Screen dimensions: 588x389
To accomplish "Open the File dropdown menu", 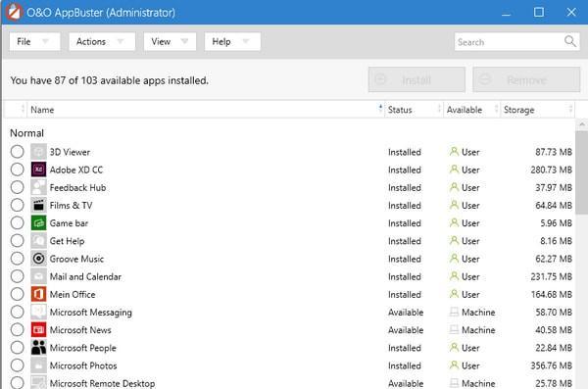I will coord(34,41).
